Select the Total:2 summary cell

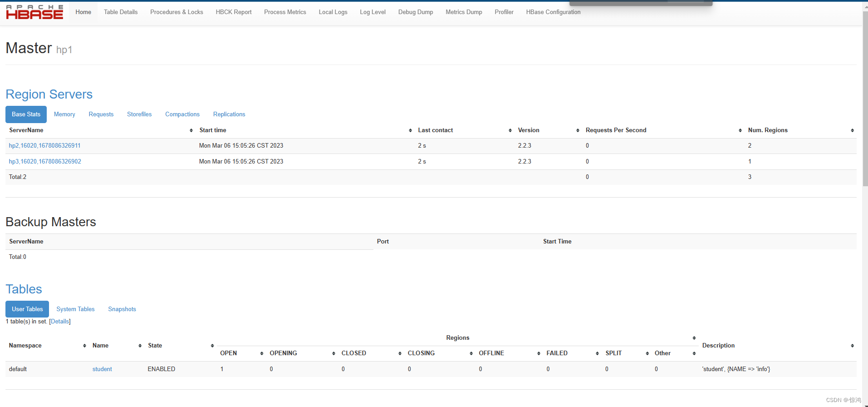(18, 177)
